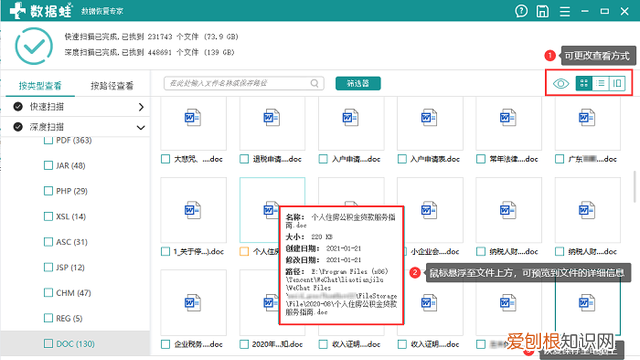This screenshot has height=360, width=640.
Task: Collapse the 深度扫描 section chevron
Action: click(x=141, y=127)
